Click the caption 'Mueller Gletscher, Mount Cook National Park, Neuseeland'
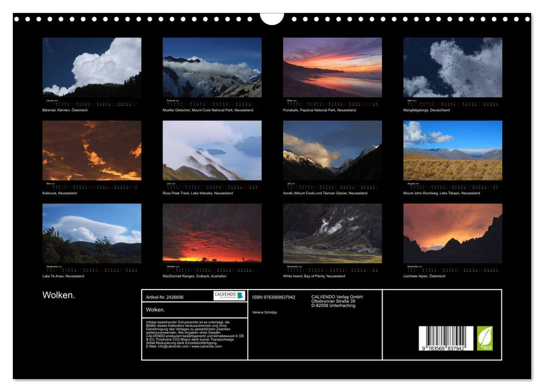The height and width of the screenshot is (392, 544). [x=208, y=110]
